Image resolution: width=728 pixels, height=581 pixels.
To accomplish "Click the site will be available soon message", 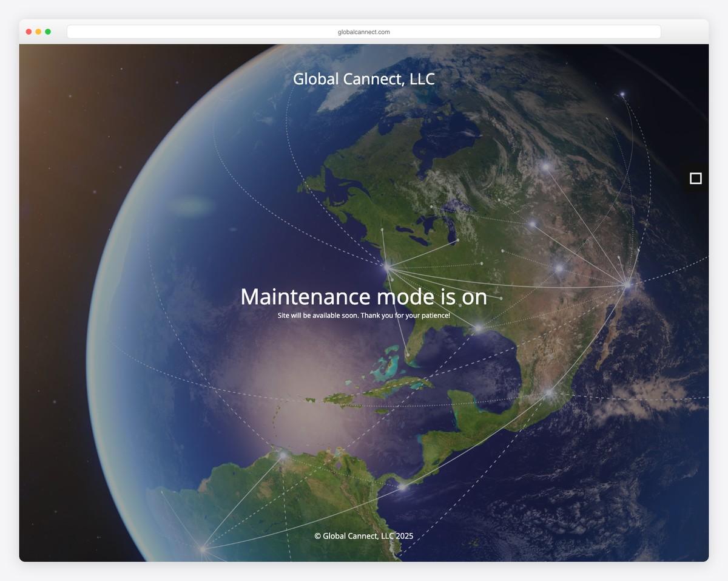I will pyautogui.click(x=363, y=316).
